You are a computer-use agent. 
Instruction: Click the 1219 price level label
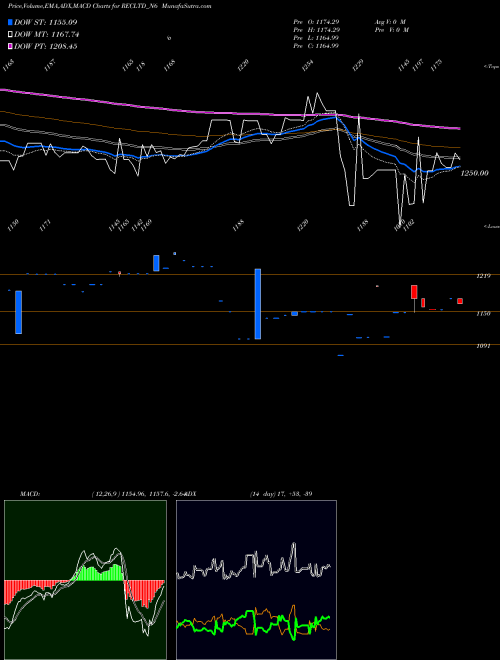coord(483,276)
